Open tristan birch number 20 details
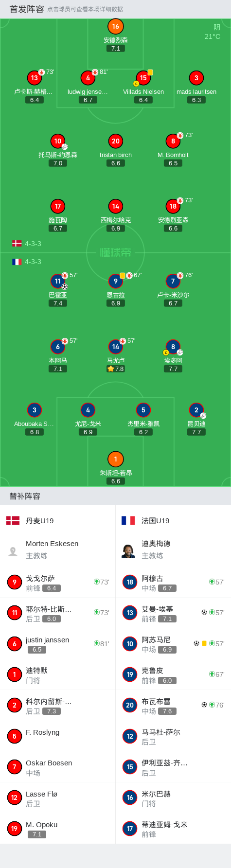 click(x=116, y=141)
